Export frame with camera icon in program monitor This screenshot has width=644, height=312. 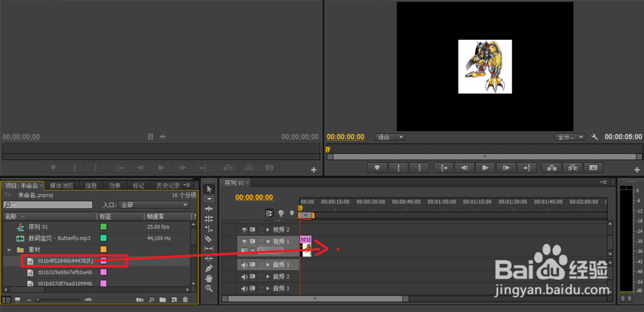594,167
